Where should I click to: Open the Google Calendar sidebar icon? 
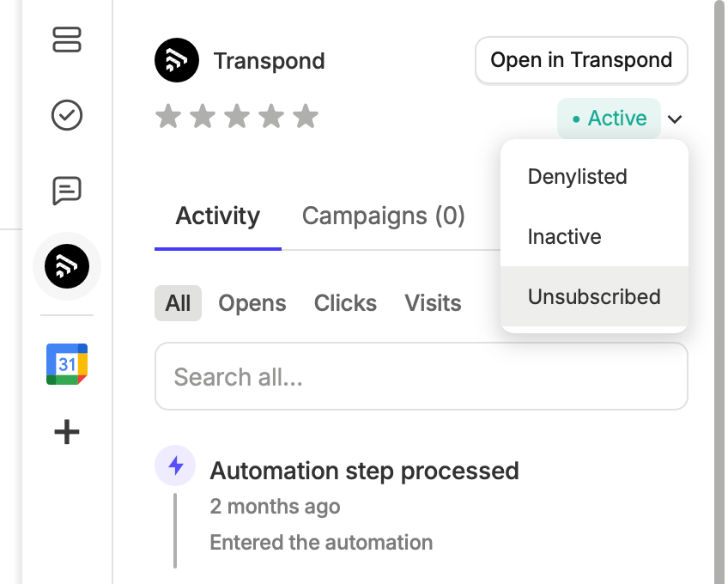[66, 363]
